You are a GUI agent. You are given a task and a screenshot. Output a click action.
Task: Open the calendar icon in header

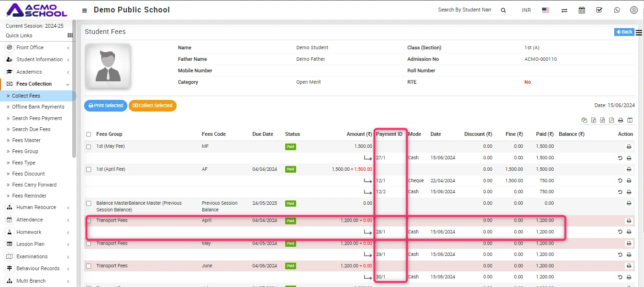pyautogui.click(x=582, y=10)
